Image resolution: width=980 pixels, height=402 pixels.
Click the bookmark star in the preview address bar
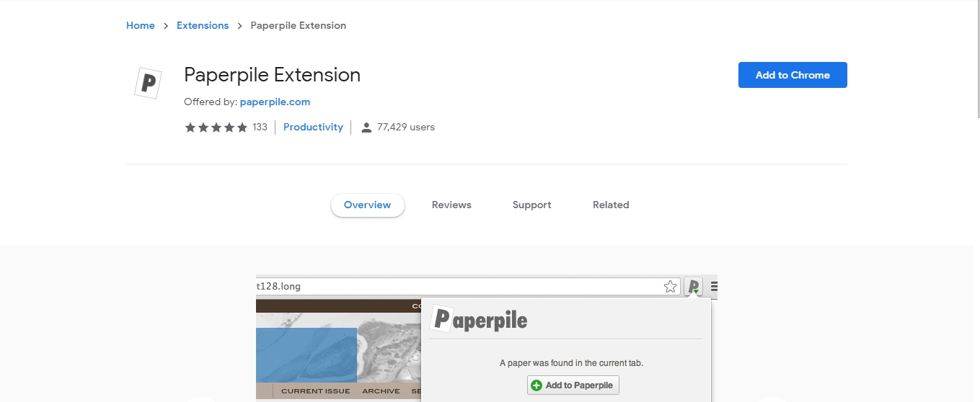coord(671,287)
